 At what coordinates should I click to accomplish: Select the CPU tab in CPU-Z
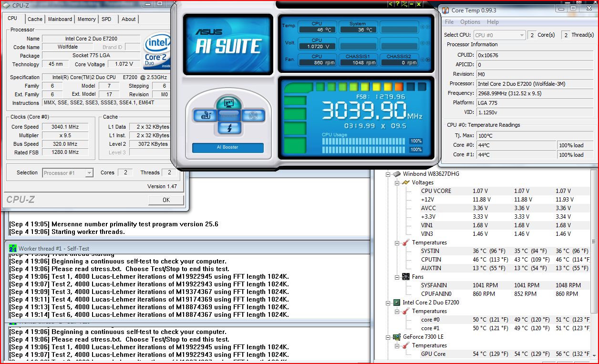(12, 18)
